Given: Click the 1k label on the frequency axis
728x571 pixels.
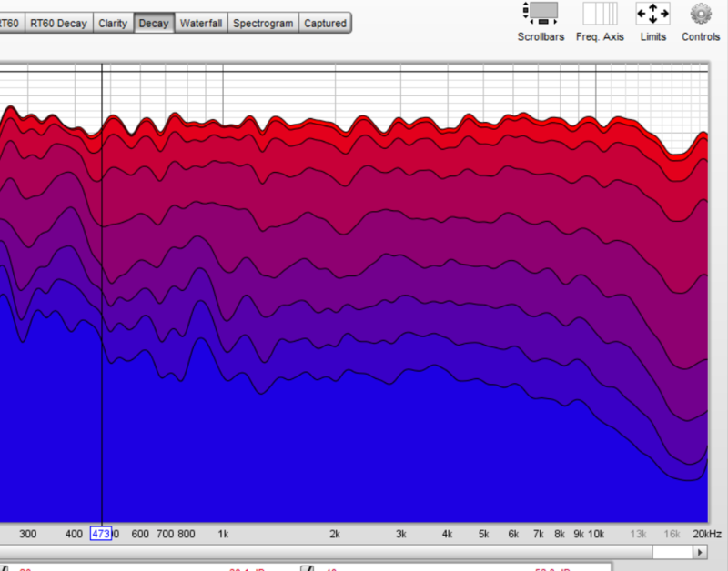Looking at the screenshot, I should click(x=223, y=534).
